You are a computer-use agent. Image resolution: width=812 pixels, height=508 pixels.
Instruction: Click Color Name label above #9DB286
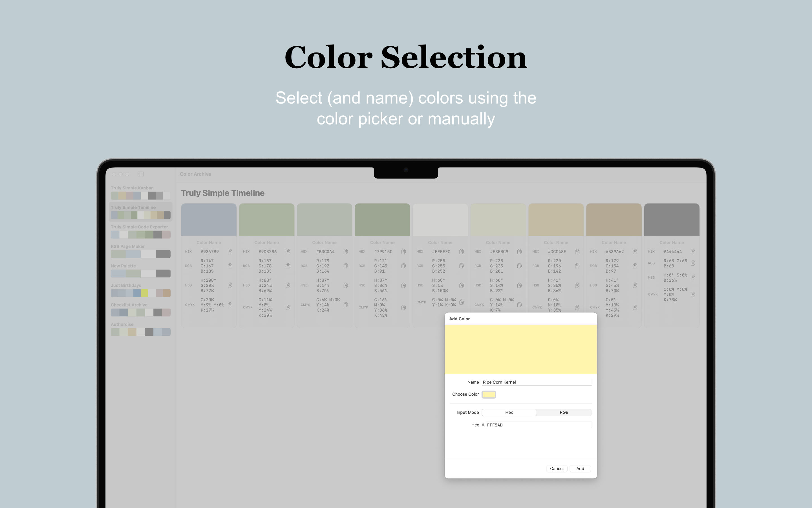266,243
